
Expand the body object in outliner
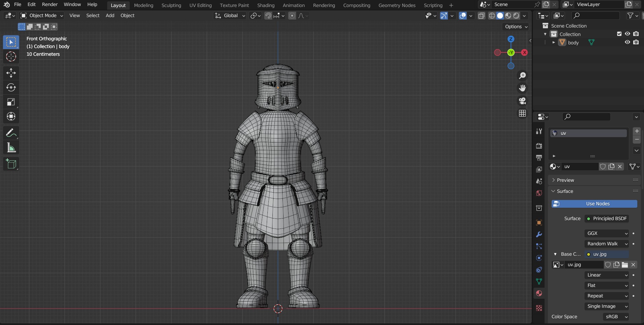[x=554, y=43]
